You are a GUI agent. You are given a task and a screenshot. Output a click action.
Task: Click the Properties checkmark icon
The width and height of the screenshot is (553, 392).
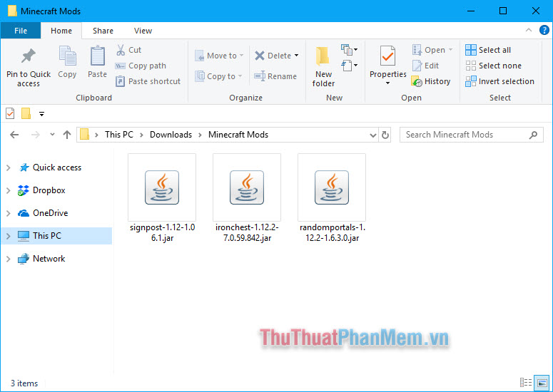[x=387, y=56]
